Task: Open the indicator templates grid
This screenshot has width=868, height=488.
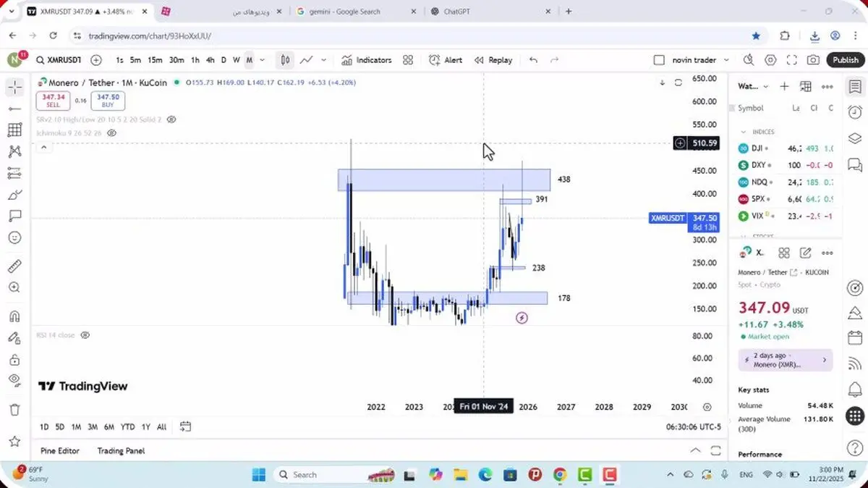Action: [x=408, y=60]
